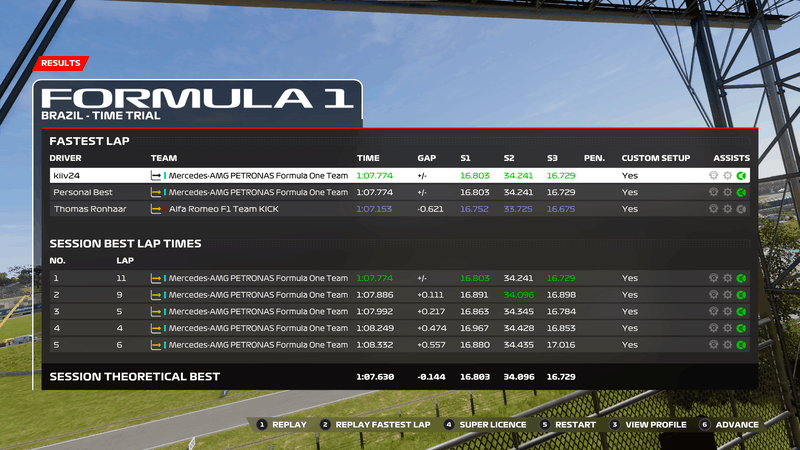Viewport: 800px width, 450px height.
Task: Click gear assist icon in lap 11 row
Action: [728, 278]
